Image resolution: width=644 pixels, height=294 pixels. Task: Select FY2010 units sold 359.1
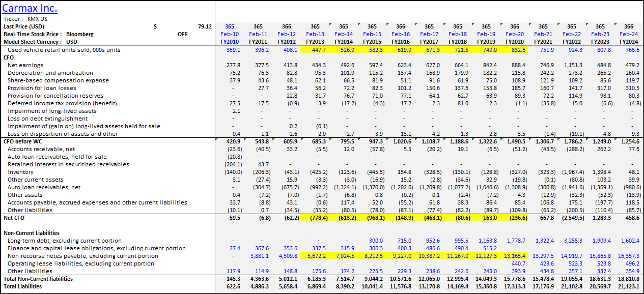(x=233, y=50)
